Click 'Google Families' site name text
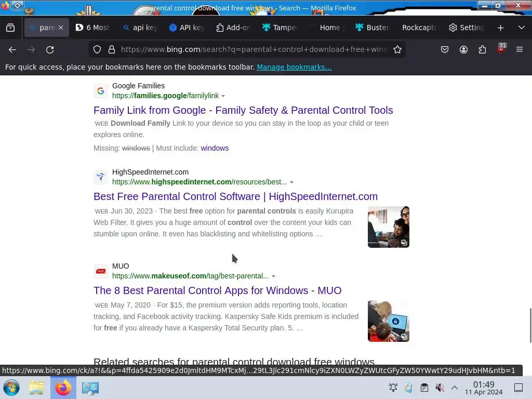 click(138, 86)
